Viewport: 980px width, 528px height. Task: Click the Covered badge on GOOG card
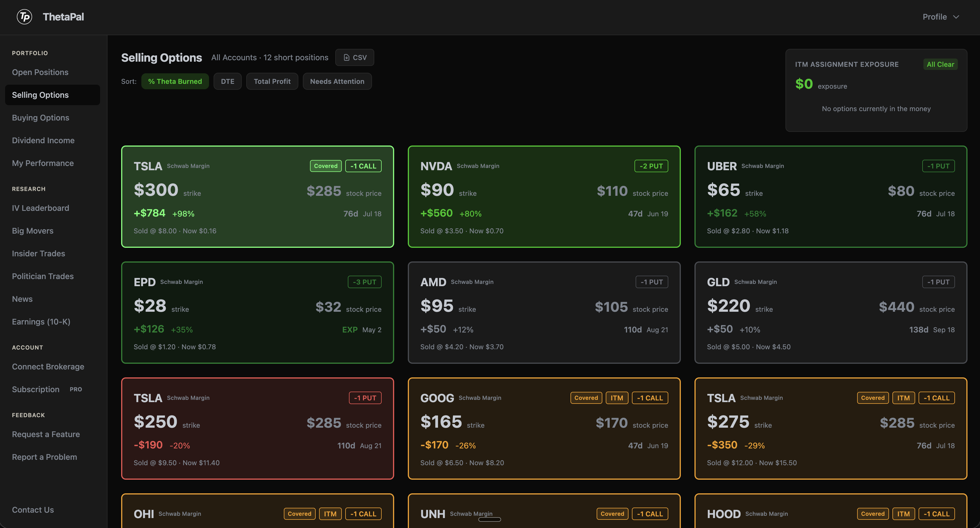pyautogui.click(x=586, y=398)
